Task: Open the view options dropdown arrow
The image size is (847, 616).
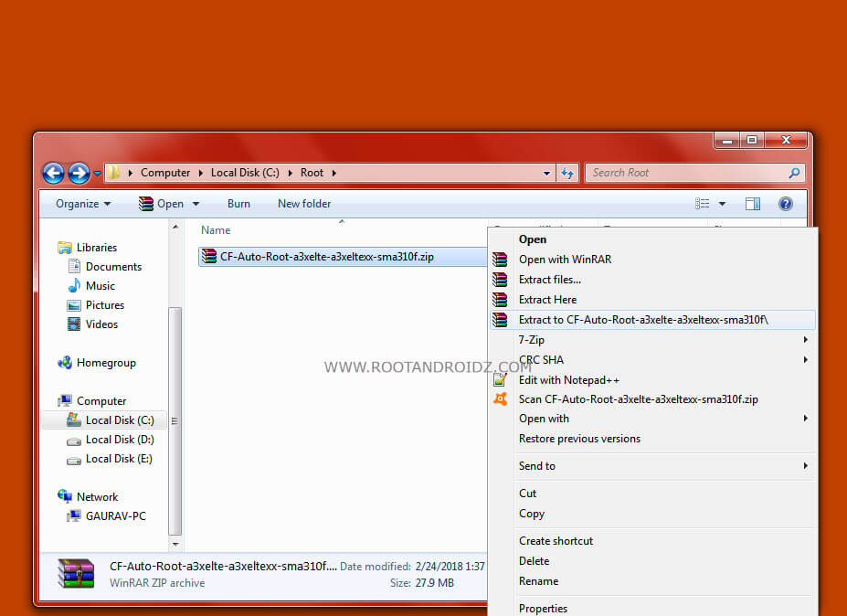Action: click(722, 204)
